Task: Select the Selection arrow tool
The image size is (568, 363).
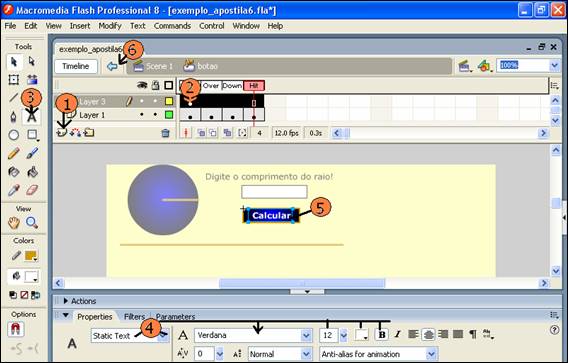Action: coord(14,62)
